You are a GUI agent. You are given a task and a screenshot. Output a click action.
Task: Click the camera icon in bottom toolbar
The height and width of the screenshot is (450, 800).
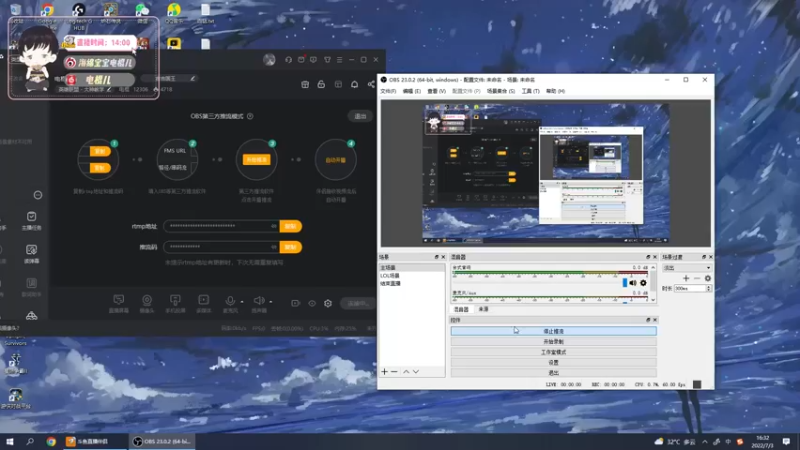coord(147,303)
